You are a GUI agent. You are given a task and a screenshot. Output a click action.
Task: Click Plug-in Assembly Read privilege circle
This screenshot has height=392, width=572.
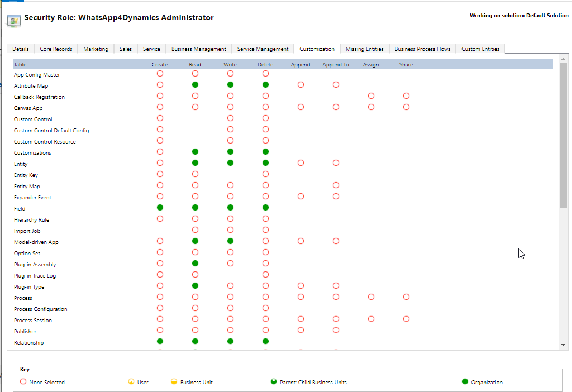point(195,264)
